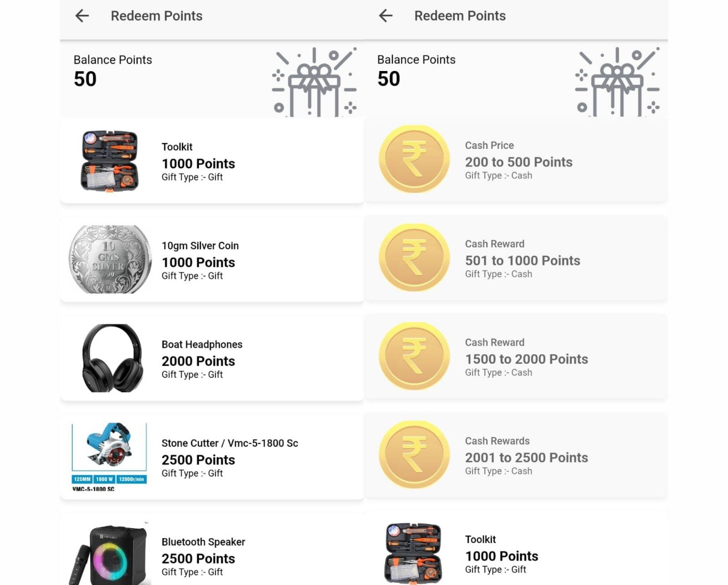Tap the gift box icon on right screen

[x=617, y=83]
